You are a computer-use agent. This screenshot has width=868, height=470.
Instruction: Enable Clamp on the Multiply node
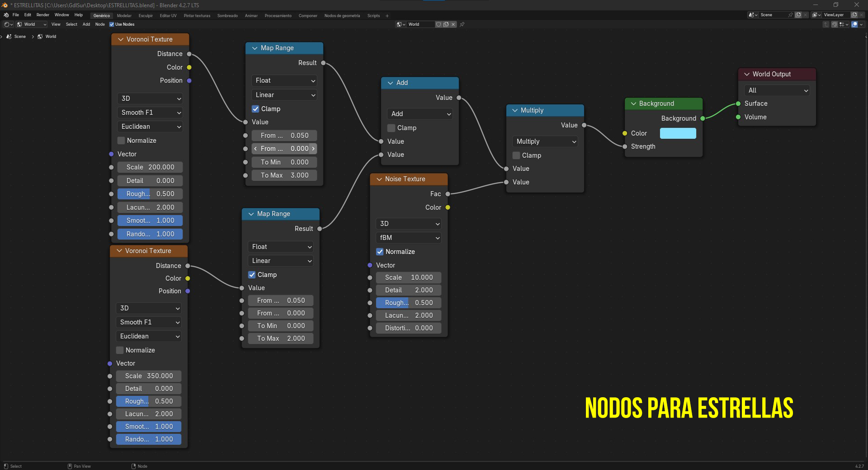click(x=516, y=155)
